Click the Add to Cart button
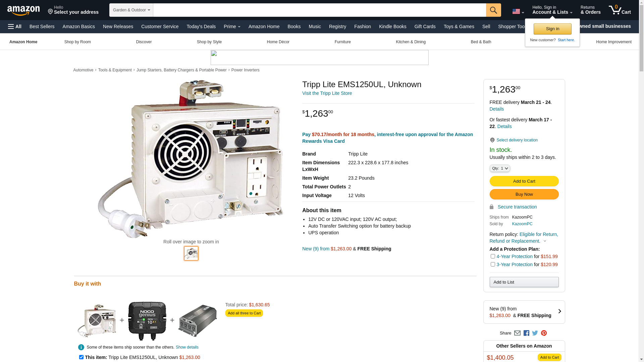 [x=524, y=181]
